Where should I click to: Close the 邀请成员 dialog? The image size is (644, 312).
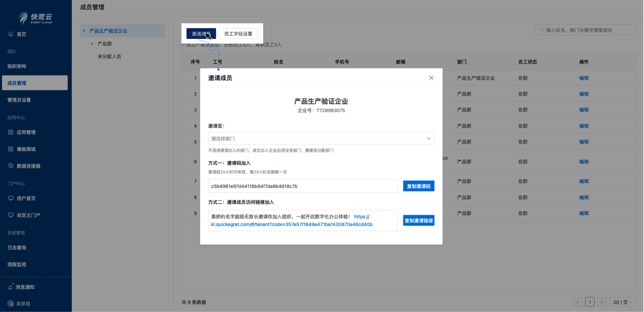pos(431,78)
